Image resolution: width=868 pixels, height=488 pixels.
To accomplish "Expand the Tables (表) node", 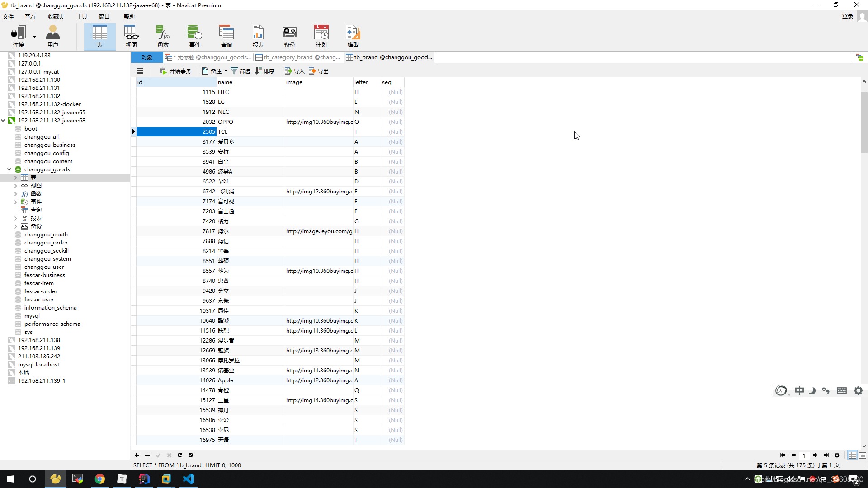I will coord(15,178).
